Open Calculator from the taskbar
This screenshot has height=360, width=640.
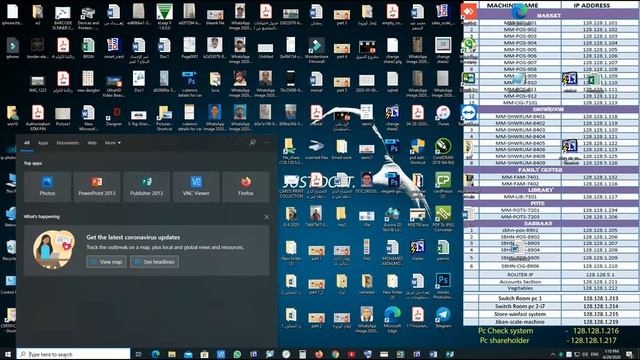[302, 354]
